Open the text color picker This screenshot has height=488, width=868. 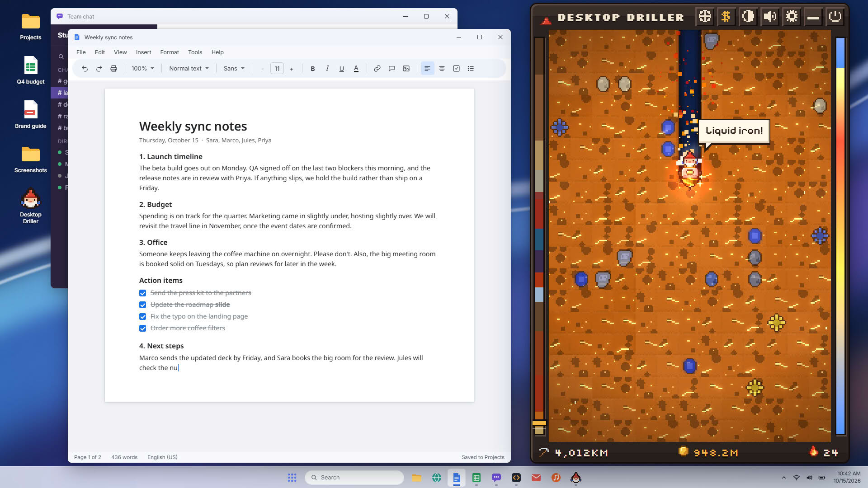coord(356,69)
